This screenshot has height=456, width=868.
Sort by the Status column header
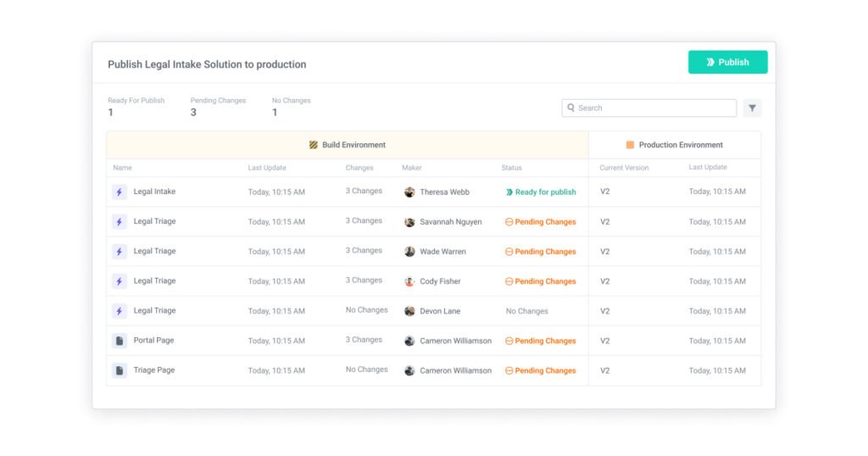click(x=511, y=168)
